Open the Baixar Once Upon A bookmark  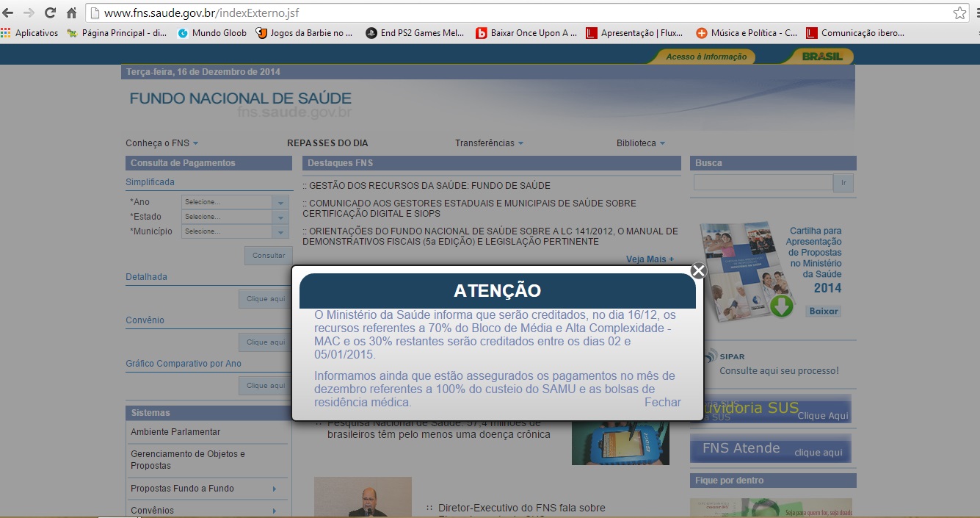(526, 33)
